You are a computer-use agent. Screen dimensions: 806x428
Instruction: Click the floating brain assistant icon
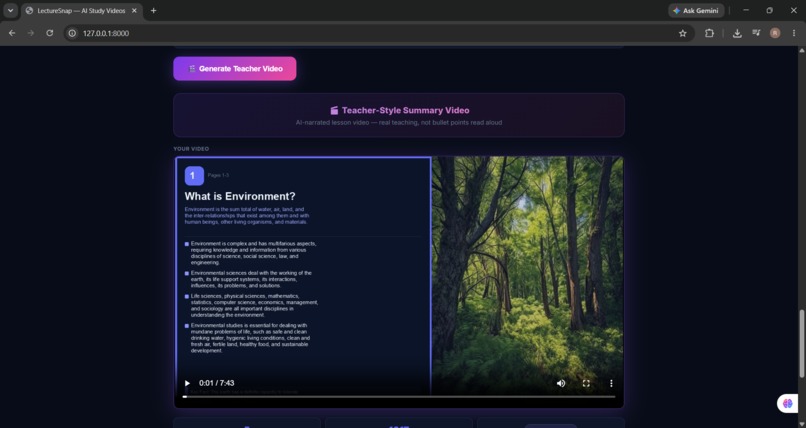pos(788,403)
